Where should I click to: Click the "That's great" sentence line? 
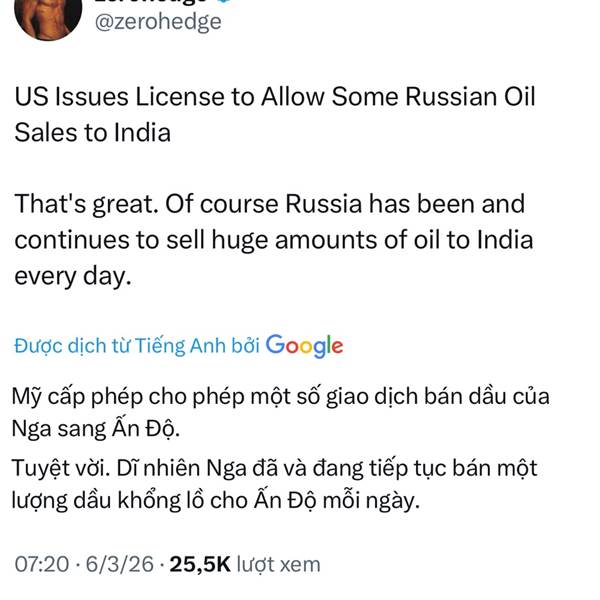click(269, 205)
